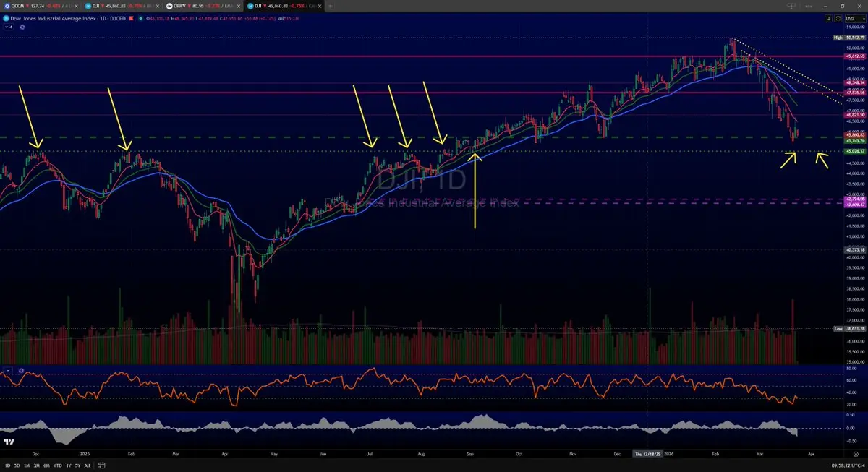Click the snapshot icon left of USD
868x472 pixels.
tap(838, 19)
